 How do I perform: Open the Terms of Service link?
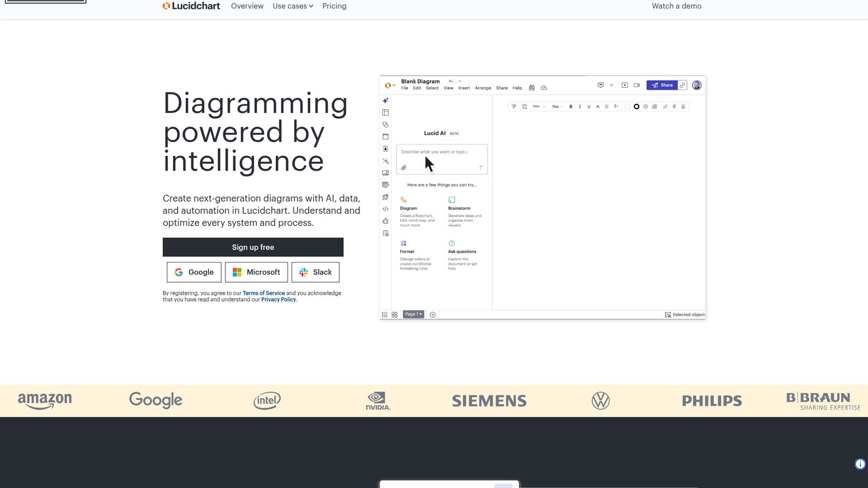pos(264,293)
